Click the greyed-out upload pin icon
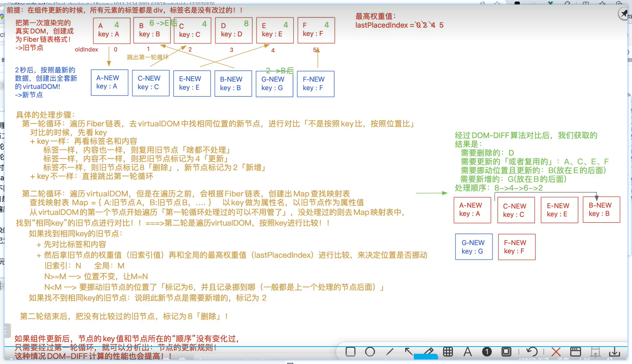Viewport: 632px width, 364px height. [x=595, y=352]
